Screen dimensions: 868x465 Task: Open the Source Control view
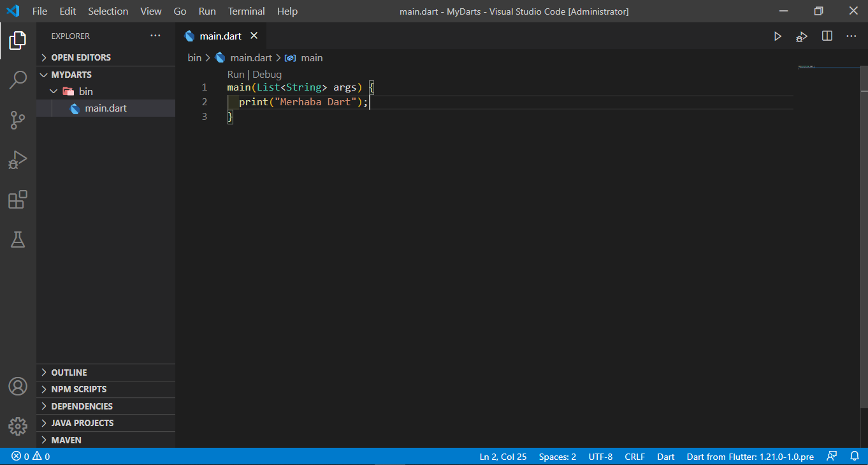pyautogui.click(x=18, y=120)
